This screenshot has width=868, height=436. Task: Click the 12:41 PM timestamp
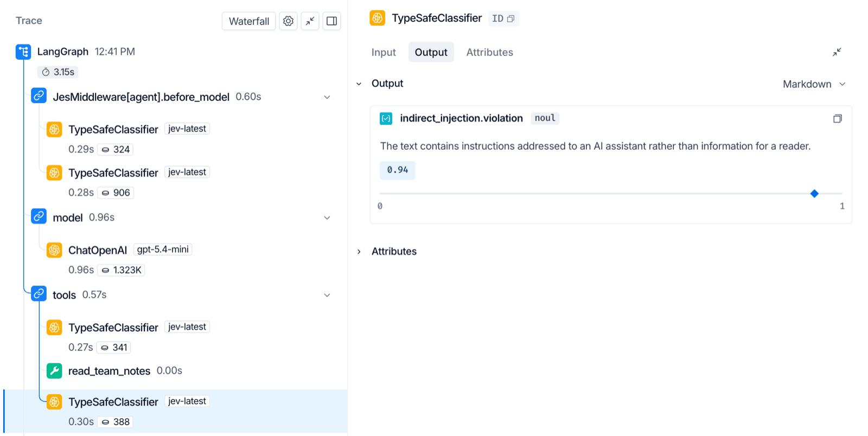tap(115, 52)
